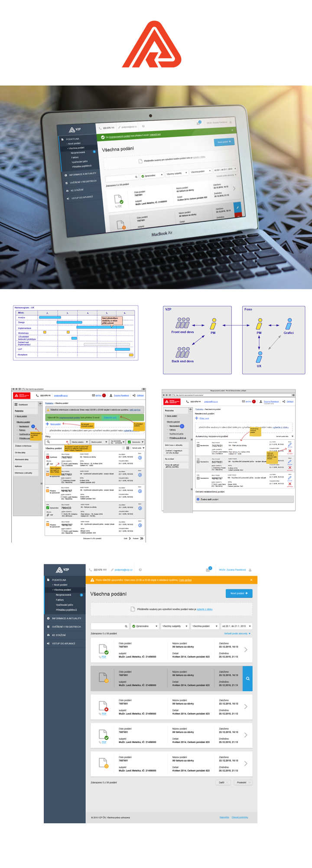The height and width of the screenshot is (868, 312).
Task: Click user avatar icon beside MUDr. Zuzana Pavelková, bottom mockup
Action: [250, 570]
